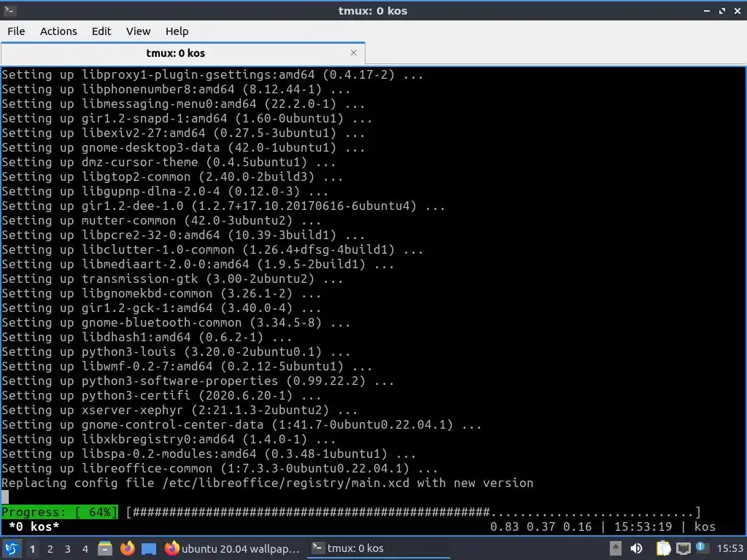Minimize the terminal window
This screenshot has width=747, height=560.
tap(706, 10)
